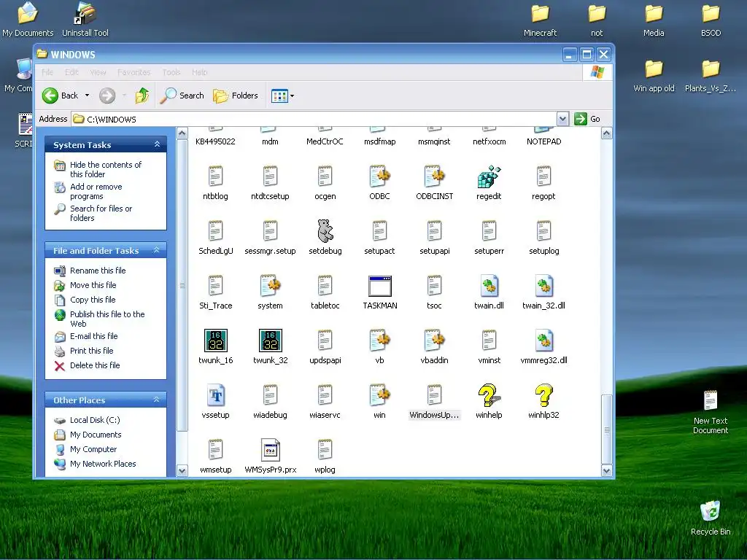The height and width of the screenshot is (560, 747).
Task: Select New Text Document on desktop
Action: tap(711, 412)
